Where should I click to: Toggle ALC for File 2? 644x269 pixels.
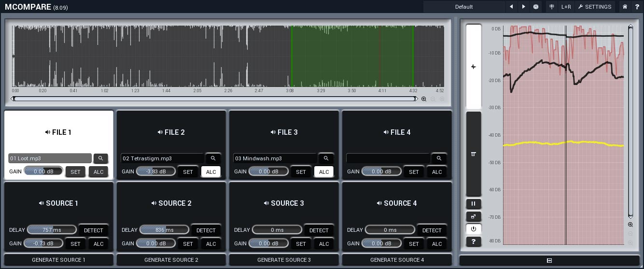coord(211,172)
